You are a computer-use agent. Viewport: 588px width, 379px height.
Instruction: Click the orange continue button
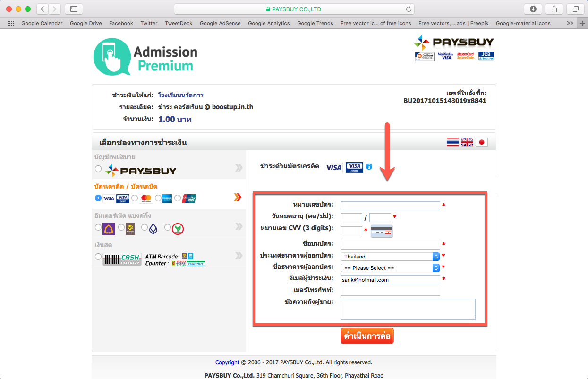(x=367, y=336)
